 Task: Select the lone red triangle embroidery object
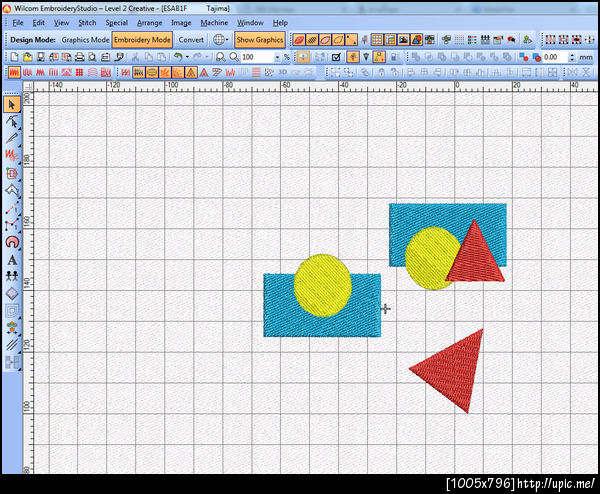452,370
